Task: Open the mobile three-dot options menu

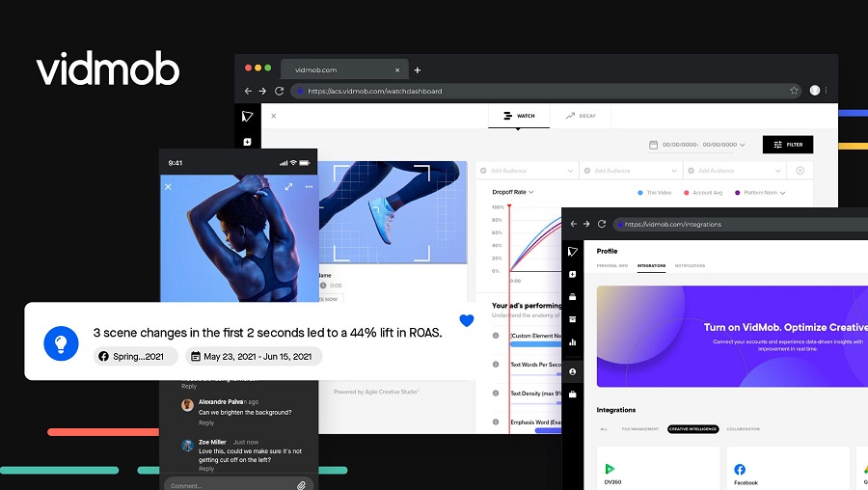Action: (309, 187)
